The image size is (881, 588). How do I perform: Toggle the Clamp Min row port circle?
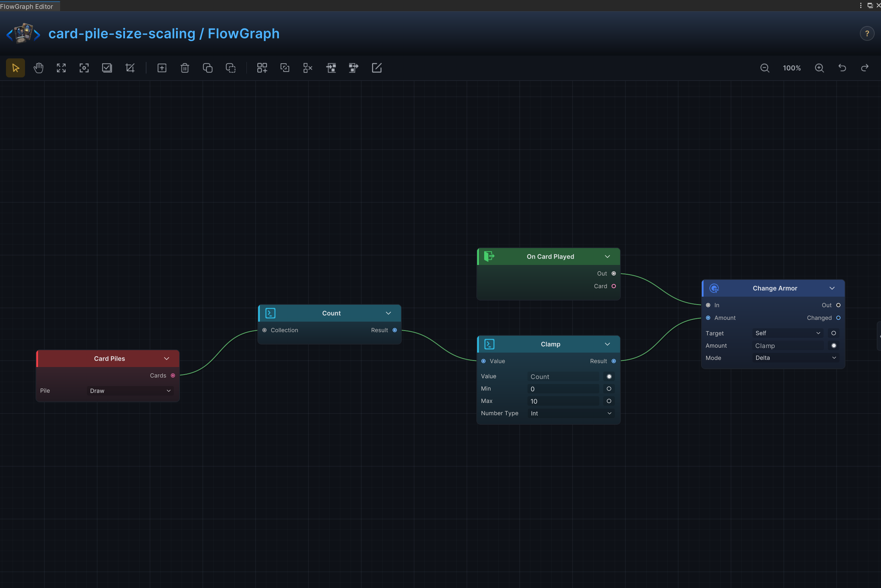point(609,389)
